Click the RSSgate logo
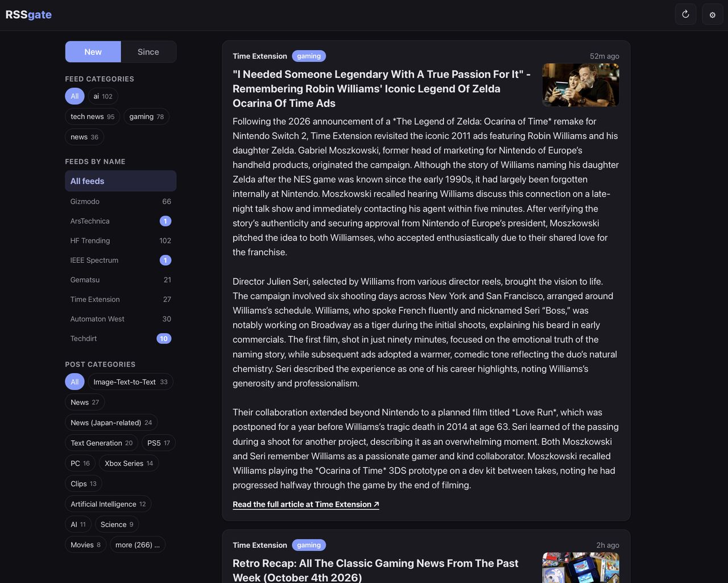This screenshot has width=728, height=583. click(28, 14)
